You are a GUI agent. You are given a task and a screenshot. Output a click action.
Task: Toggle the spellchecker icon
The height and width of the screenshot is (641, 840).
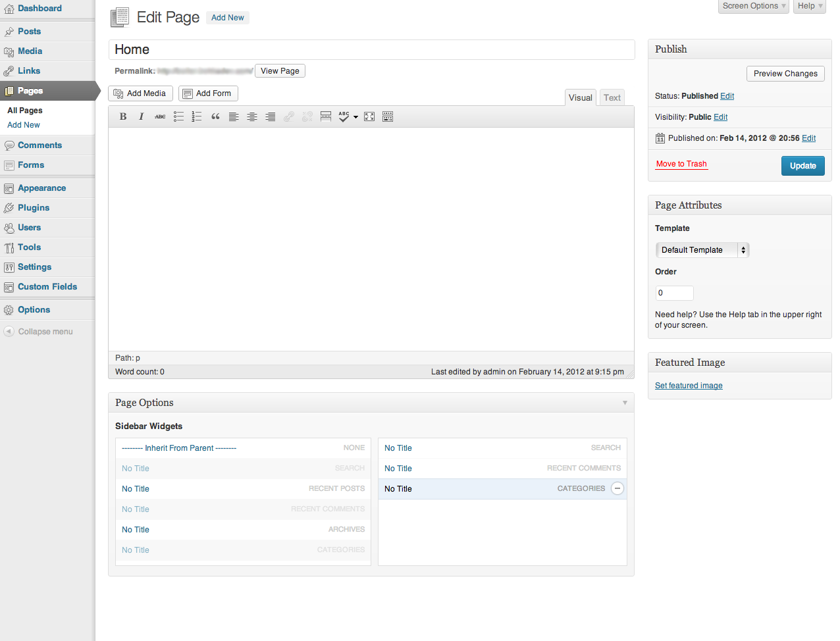click(344, 116)
